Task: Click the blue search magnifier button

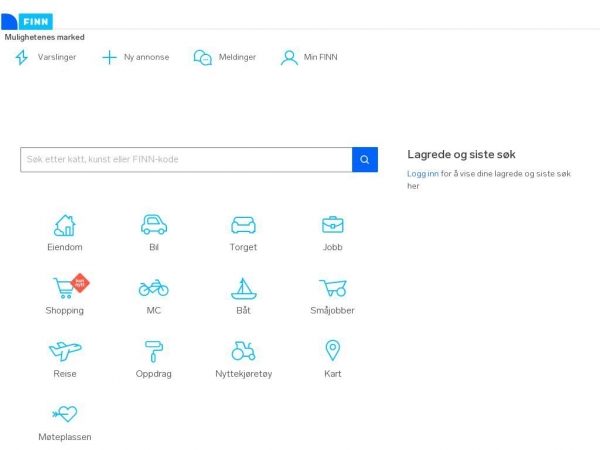Action: point(365,159)
